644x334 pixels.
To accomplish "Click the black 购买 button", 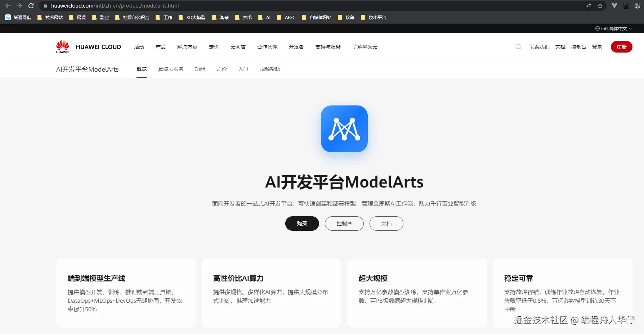I will click(302, 224).
